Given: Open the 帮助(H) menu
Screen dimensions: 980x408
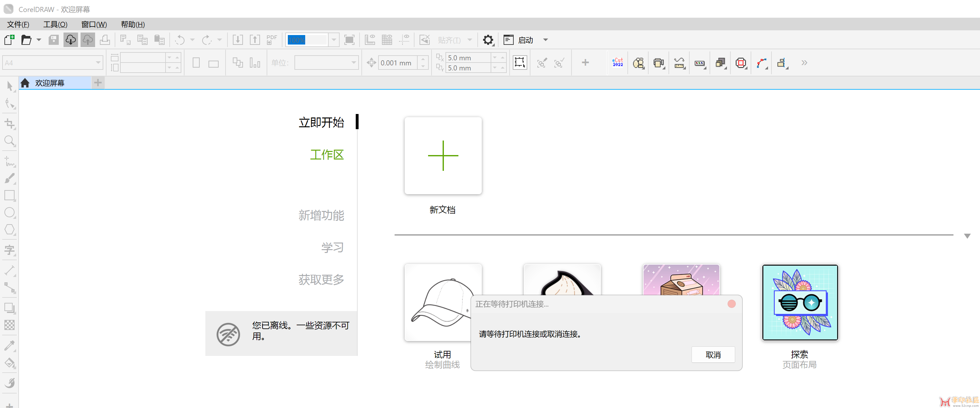Looking at the screenshot, I should pyautogui.click(x=133, y=24).
